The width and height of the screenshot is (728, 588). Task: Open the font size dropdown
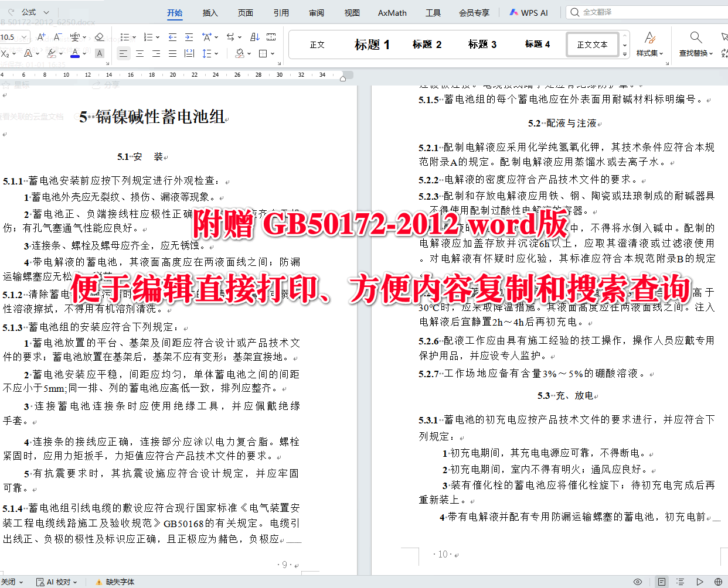pos(24,37)
